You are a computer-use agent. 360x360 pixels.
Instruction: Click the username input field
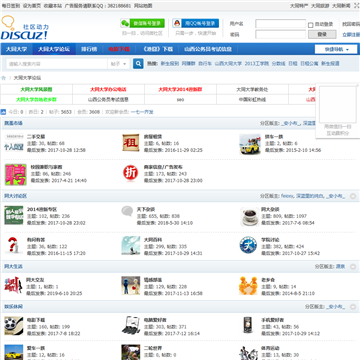[281, 24]
